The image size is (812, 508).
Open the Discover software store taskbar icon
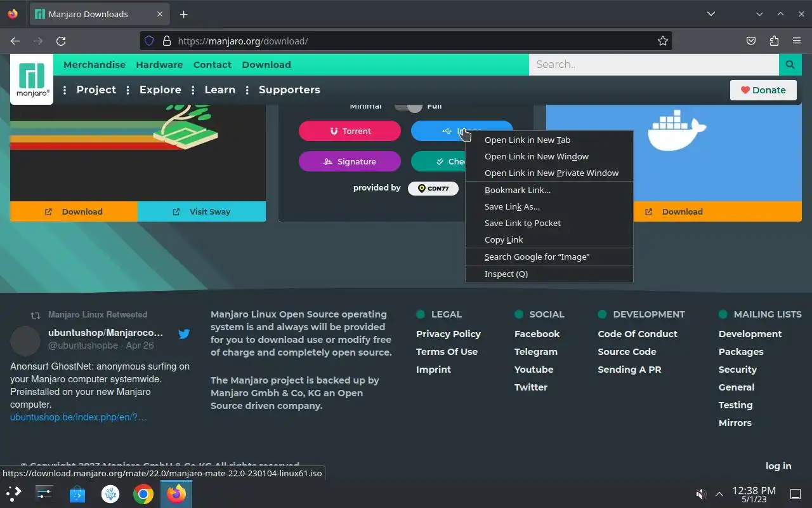point(77,493)
